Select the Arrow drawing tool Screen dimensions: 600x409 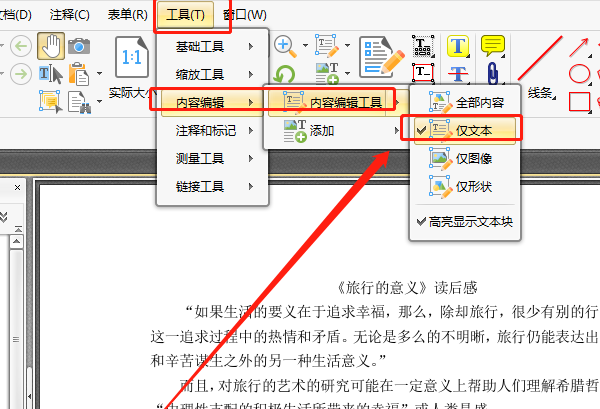[579, 47]
